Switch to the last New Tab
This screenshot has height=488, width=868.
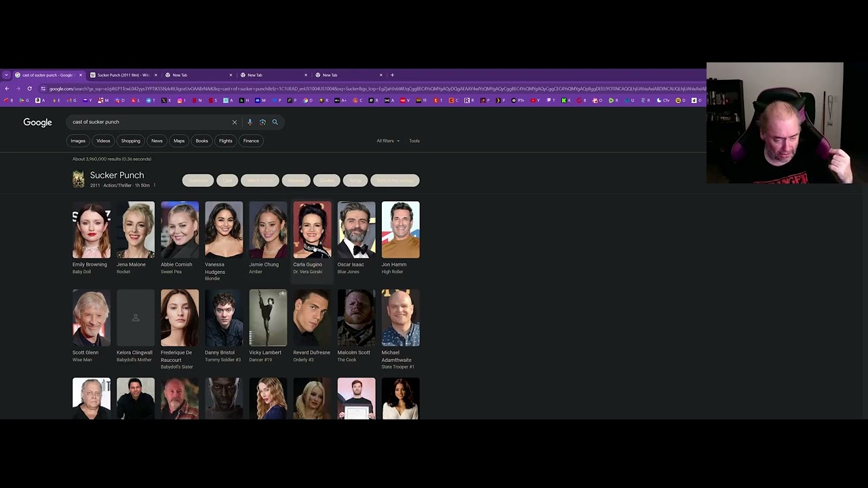(x=348, y=75)
